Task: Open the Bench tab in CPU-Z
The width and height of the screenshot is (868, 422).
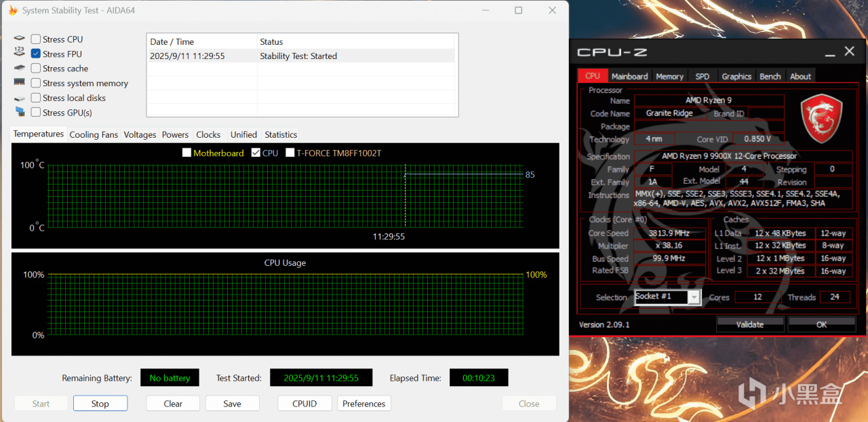Action: [x=770, y=77]
